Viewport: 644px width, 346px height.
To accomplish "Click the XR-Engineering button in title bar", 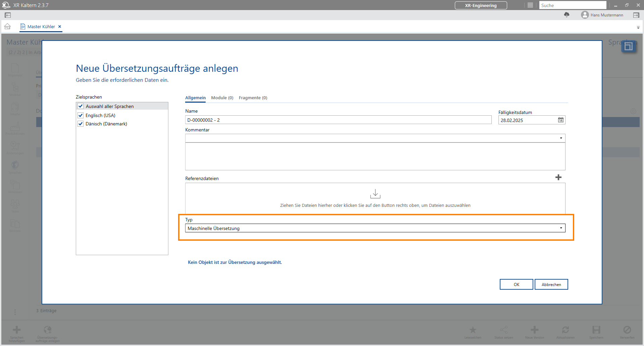I will click(x=481, y=5).
